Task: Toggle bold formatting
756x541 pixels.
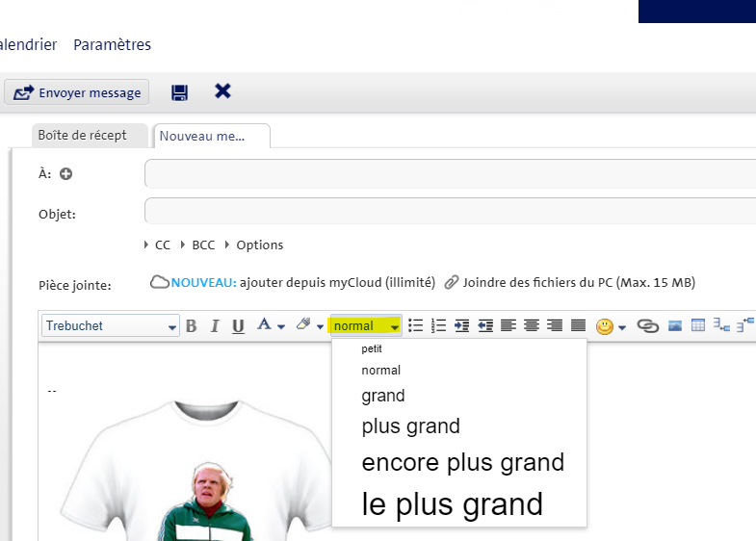Action: (x=192, y=326)
